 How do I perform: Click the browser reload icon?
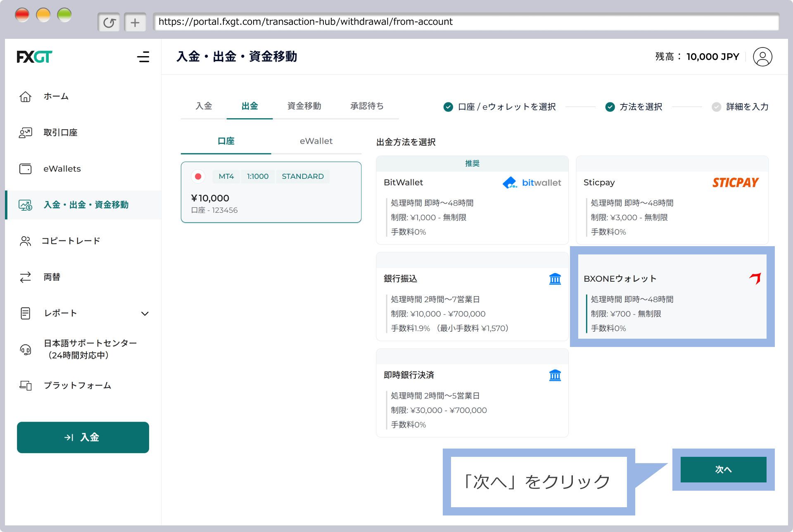[x=109, y=22]
